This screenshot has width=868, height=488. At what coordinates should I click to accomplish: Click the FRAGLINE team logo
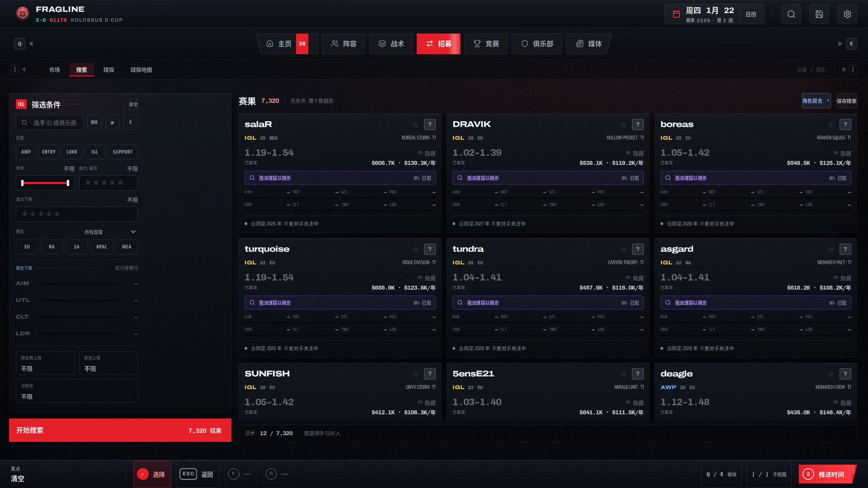pyautogui.click(x=22, y=14)
